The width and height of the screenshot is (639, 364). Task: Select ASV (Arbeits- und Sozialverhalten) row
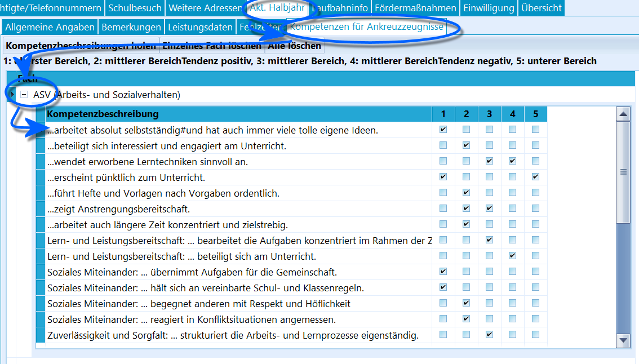pyautogui.click(x=325, y=95)
